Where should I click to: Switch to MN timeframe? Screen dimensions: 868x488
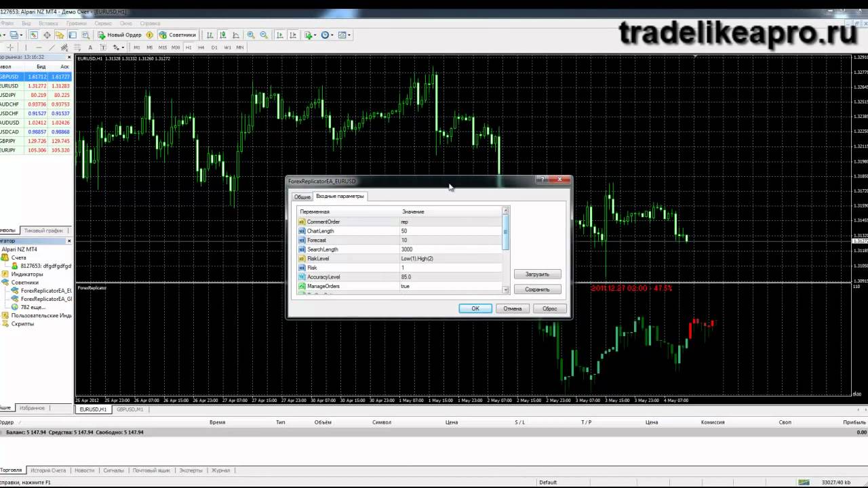(x=240, y=47)
